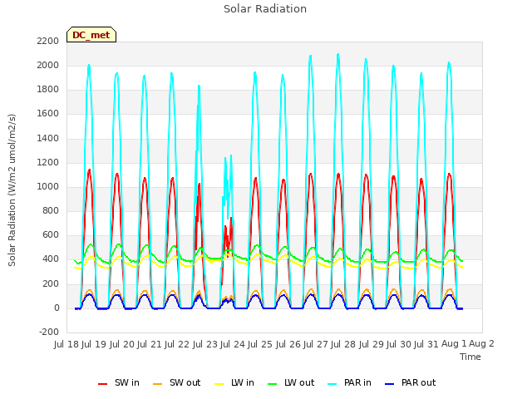Screen dimensions: 532x399
Task: Click the cyan PAR in legend swatch
Action: coord(332,384)
